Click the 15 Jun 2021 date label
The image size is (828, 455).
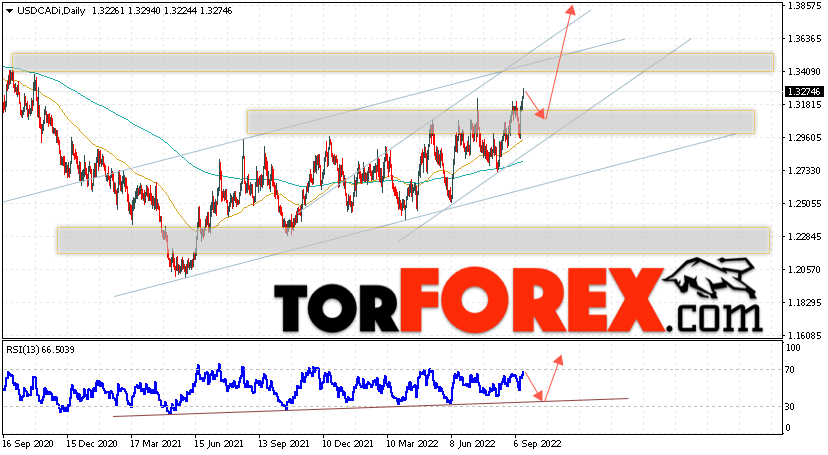(x=220, y=444)
